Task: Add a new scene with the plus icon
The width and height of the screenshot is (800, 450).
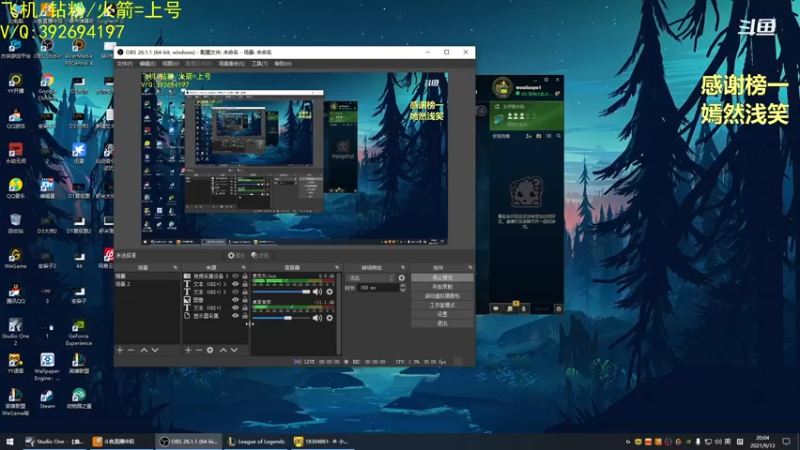Action: point(120,350)
